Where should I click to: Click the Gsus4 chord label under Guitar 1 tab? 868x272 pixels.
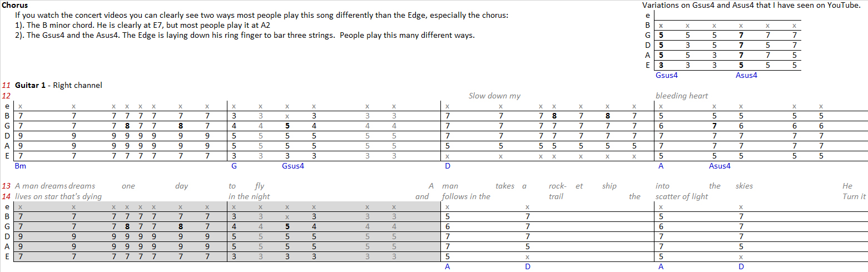(293, 166)
